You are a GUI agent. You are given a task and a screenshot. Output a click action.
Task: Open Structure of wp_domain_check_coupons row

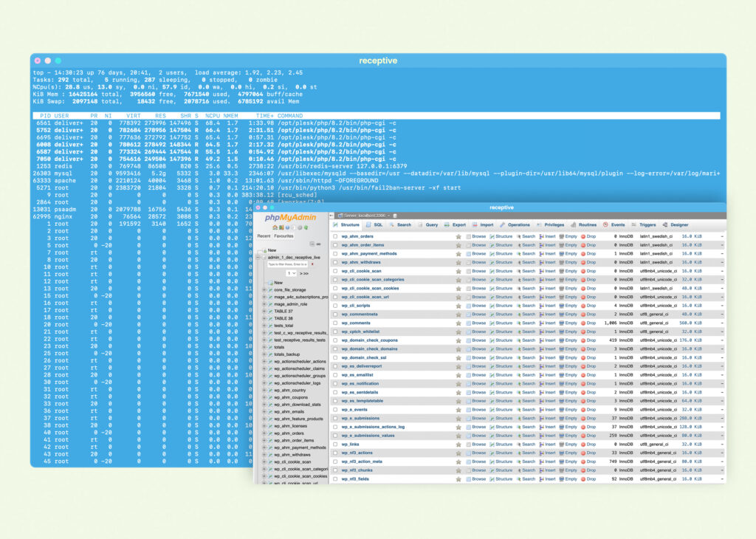pyautogui.click(x=501, y=340)
